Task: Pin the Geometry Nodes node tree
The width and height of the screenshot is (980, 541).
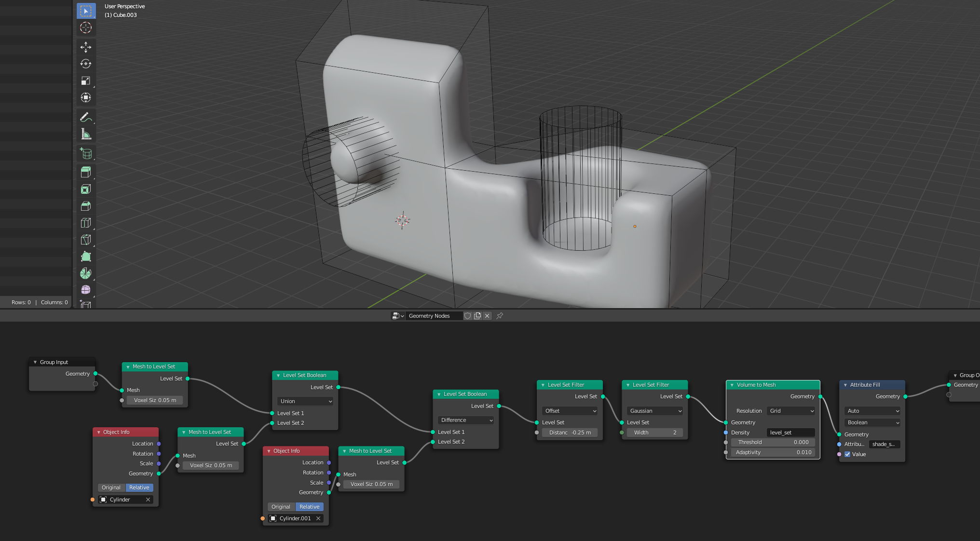Action: (x=500, y=316)
